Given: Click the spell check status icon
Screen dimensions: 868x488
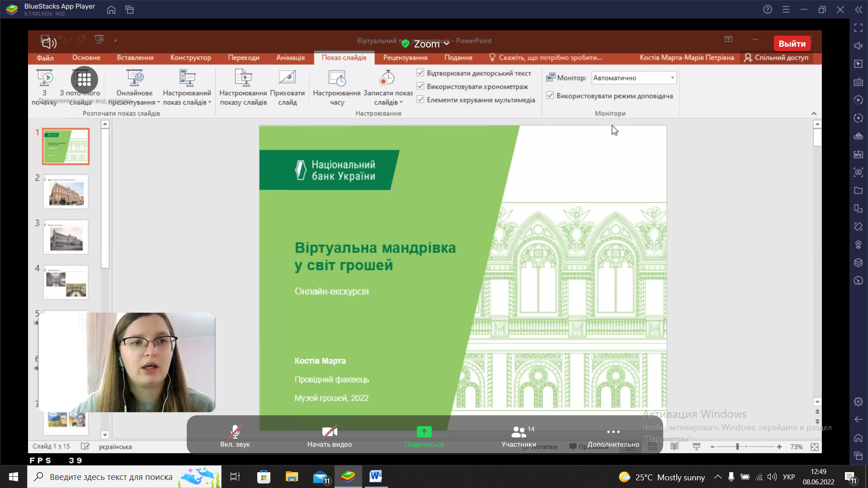Looking at the screenshot, I should point(85,446).
